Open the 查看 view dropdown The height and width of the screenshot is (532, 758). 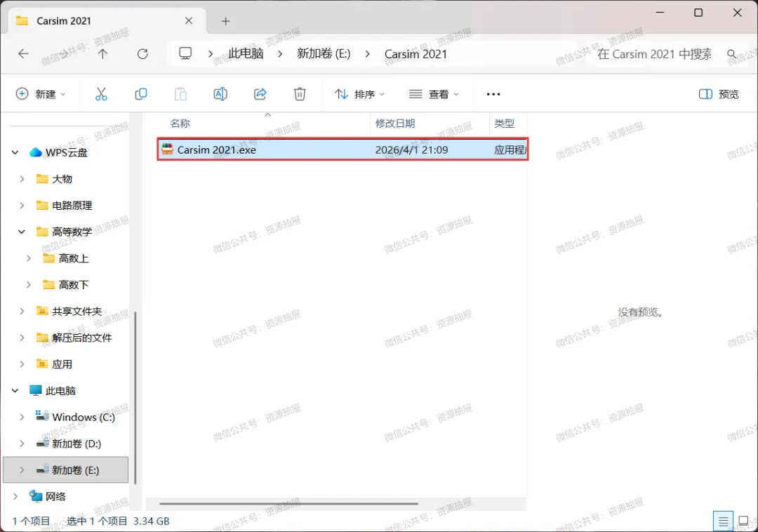[x=434, y=94]
